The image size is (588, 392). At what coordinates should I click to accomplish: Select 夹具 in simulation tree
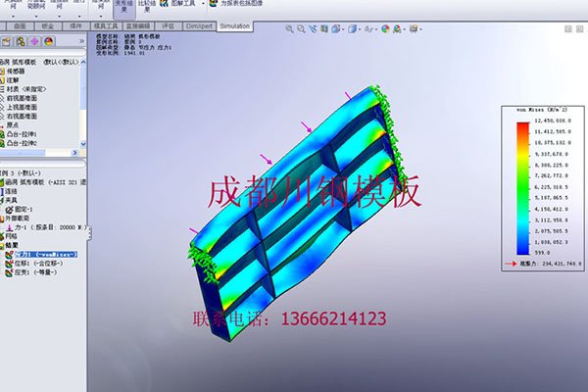[11, 200]
